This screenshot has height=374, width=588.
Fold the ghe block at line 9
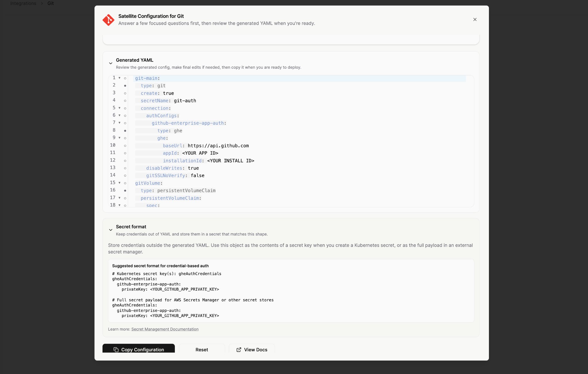pyautogui.click(x=119, y=138)
